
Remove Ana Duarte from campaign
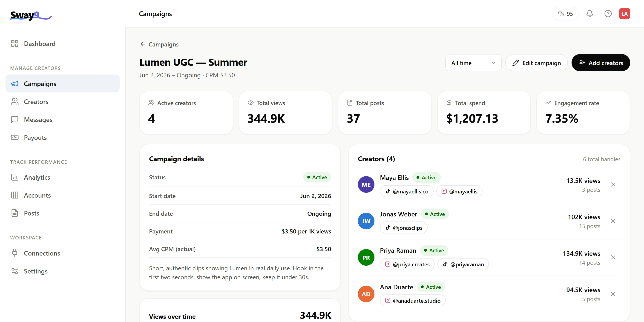point(613,294)
